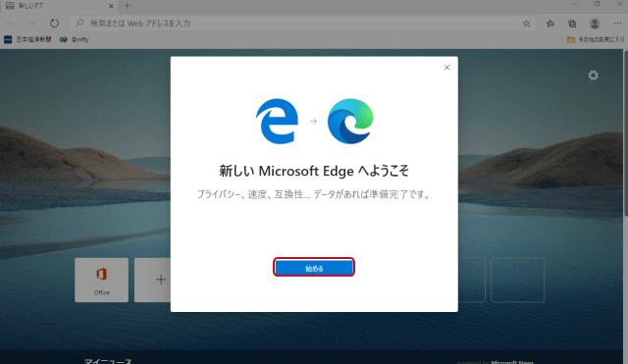Open a new tab with the plus button
Screen dimensions: 628x364
click(x=127, y=6)
